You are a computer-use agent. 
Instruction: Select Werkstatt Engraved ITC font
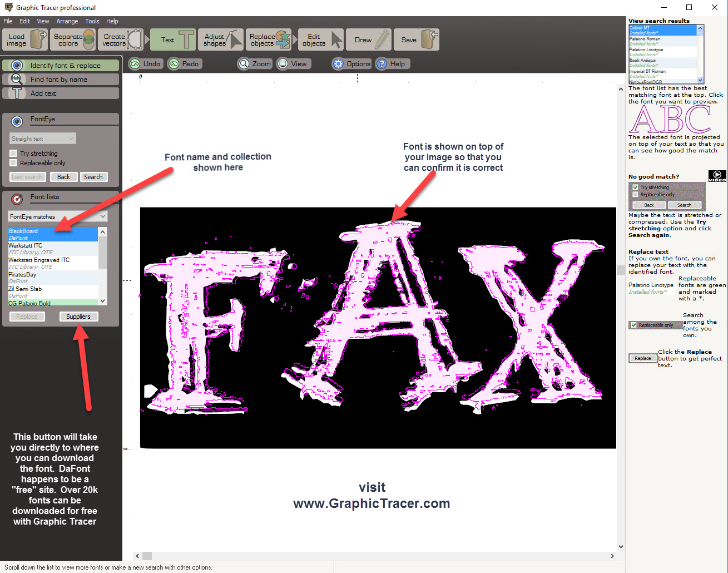[53, 263]
